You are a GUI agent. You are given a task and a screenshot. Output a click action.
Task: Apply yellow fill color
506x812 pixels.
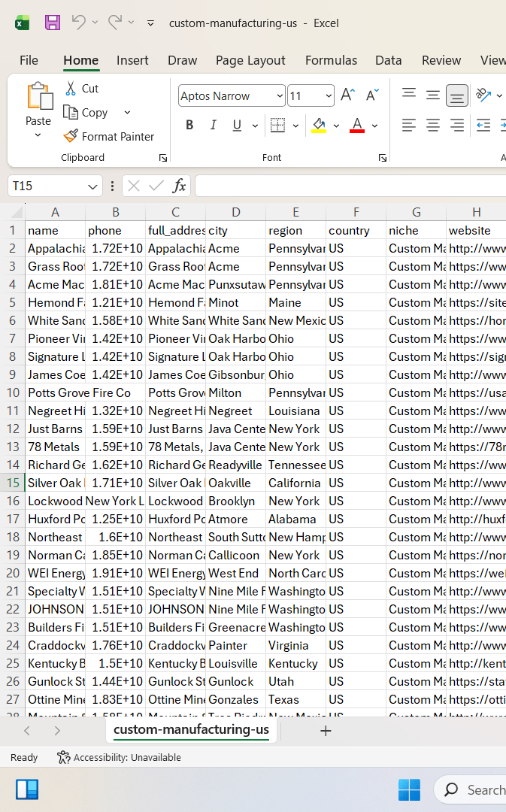click(x=319, y=125)
